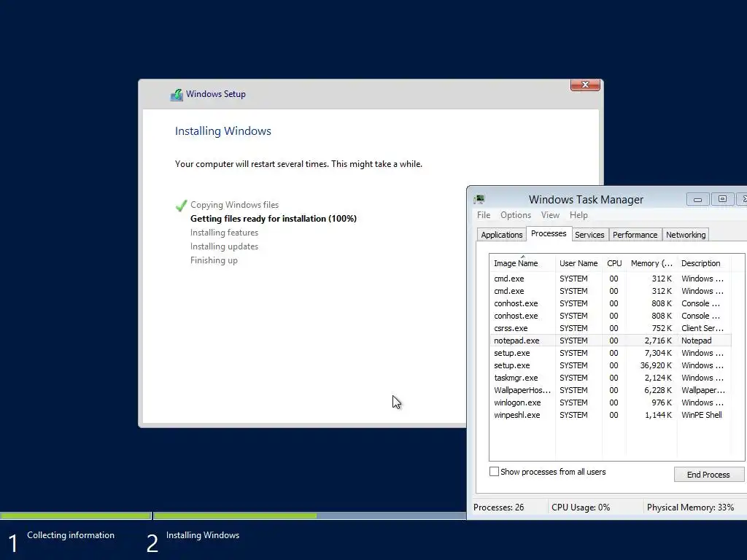747x560 pixels.
Task: Open the Networking tab
Action: pyautogui.click(x=686, y=235)
